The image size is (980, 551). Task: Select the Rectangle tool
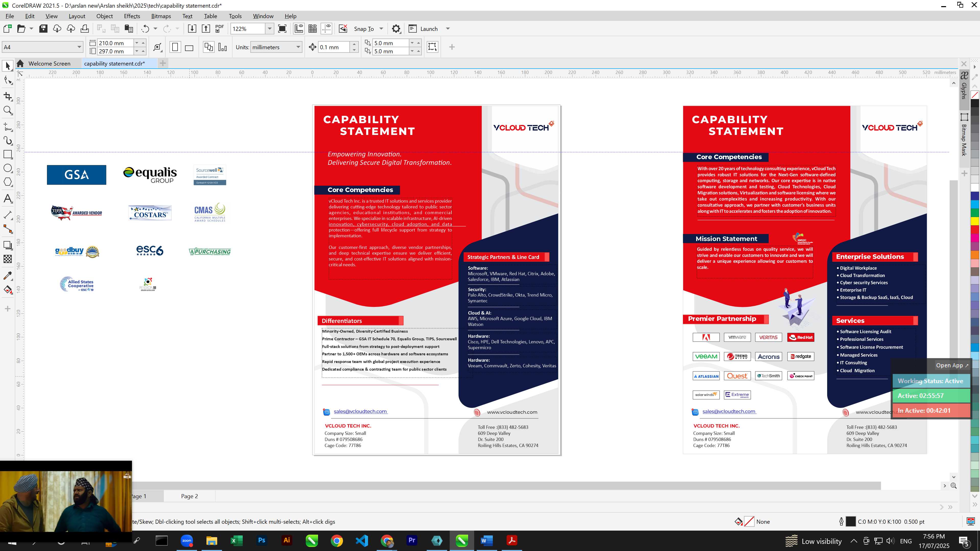click(8, 154)
